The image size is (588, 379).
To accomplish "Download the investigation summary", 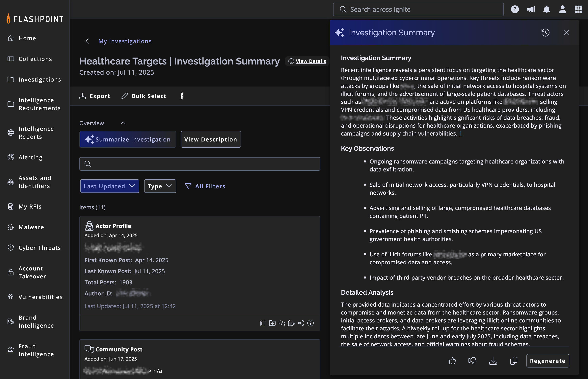I will 493,361.
